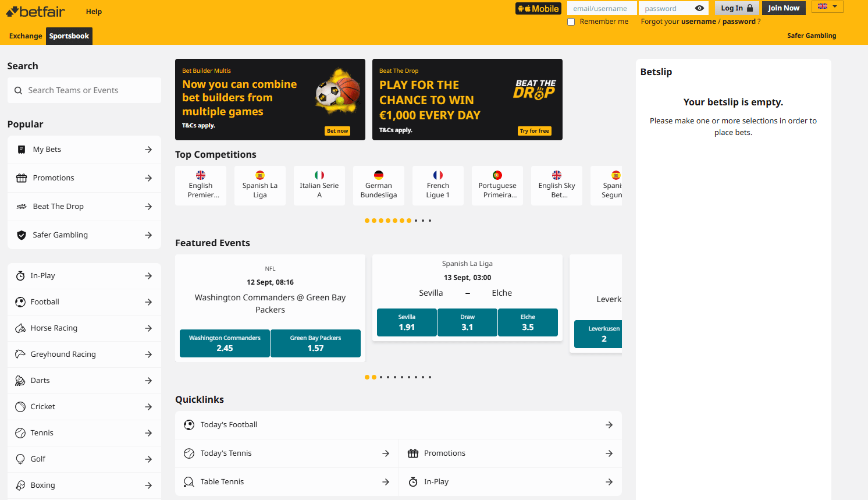868x500 pixels.
Task: Tick the Remember me checkbox
Action: pos(571,22)
